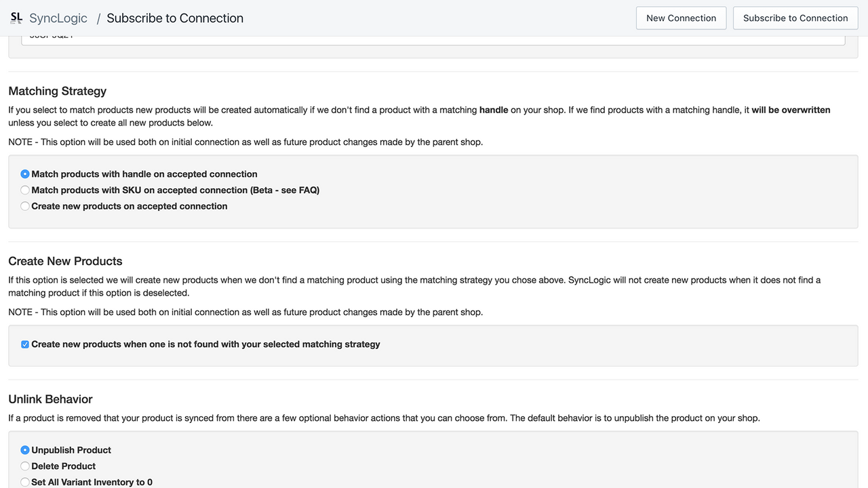Click the SKU matching option label text
The height and width of the screenshot is (488, 868).
pyautogui.click(x=176, y=190)
